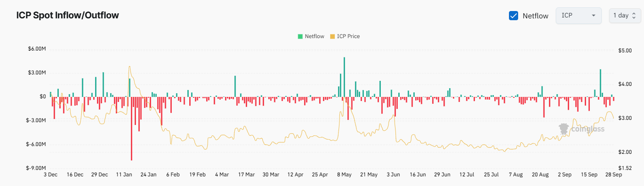Click the $-6.00M axis label

36,144
